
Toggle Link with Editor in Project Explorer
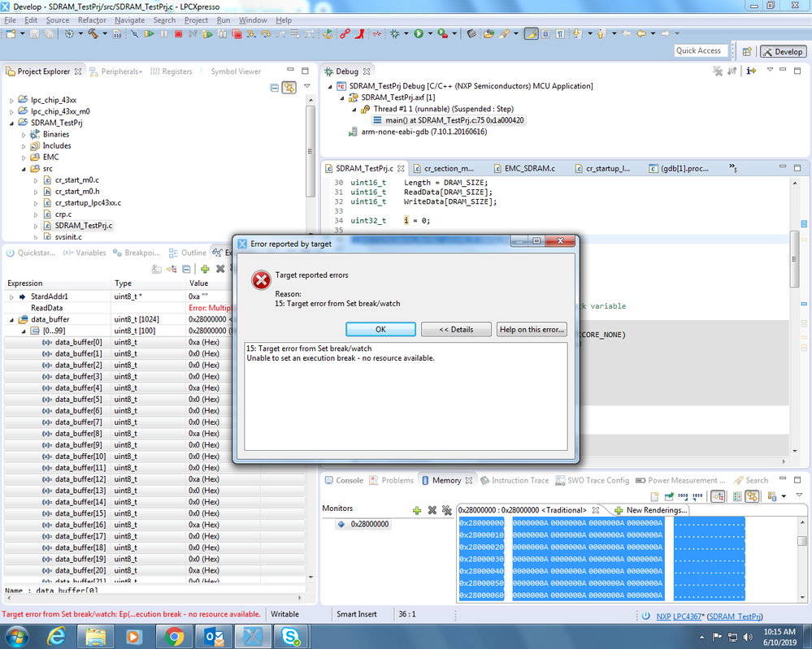click(289, 88)
